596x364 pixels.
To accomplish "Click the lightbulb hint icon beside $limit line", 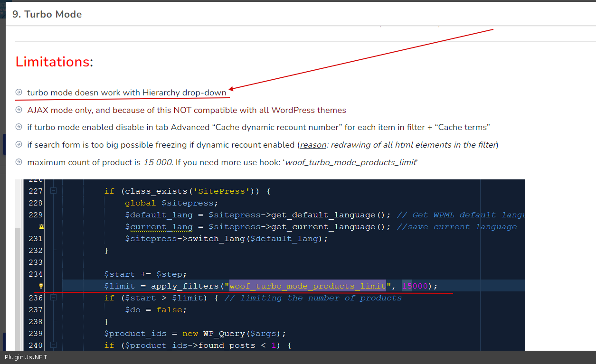I will coord(41,286).
